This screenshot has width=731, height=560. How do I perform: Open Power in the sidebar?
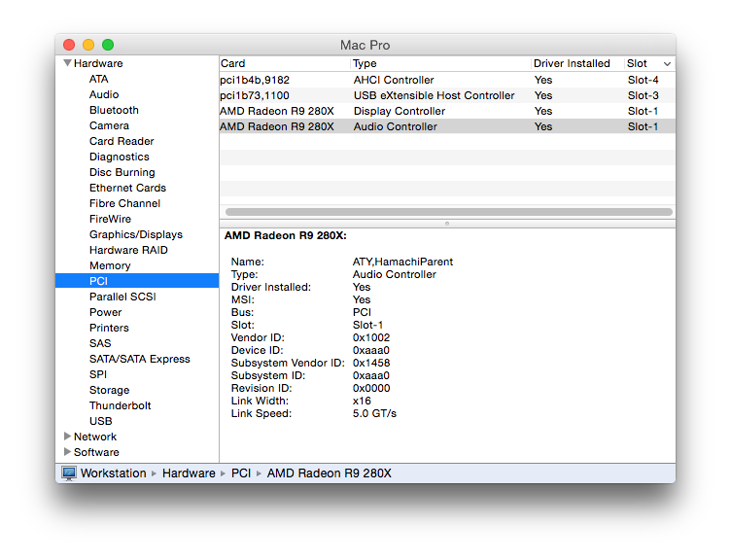(105, 312)
